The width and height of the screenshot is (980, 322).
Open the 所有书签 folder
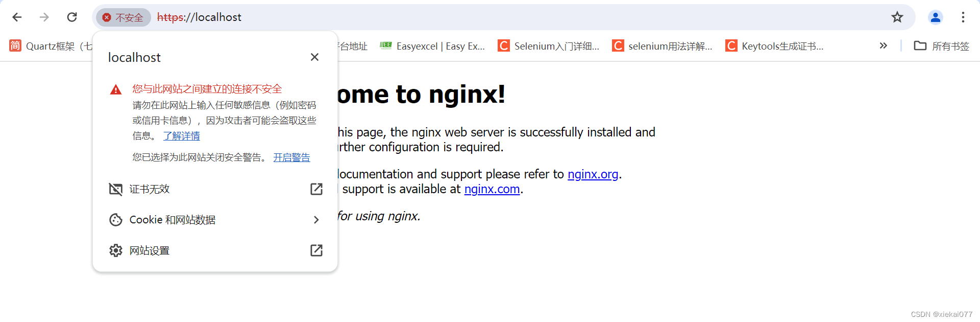pos(942,46)
